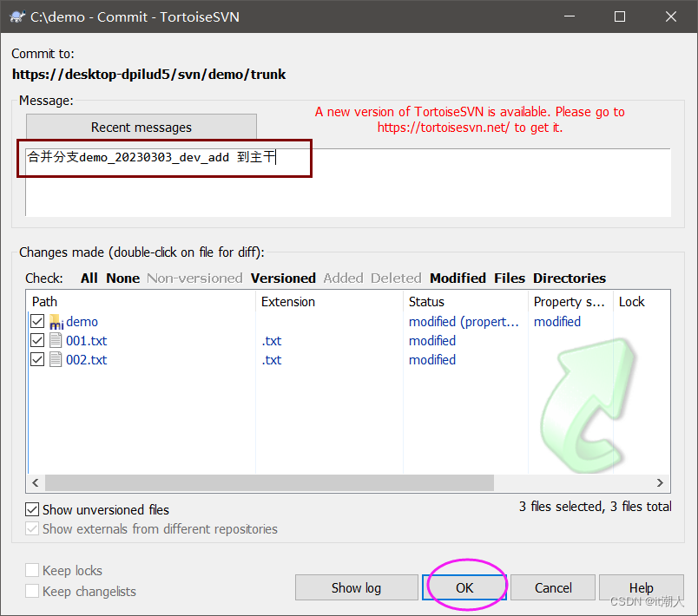Click demo property status 'modified'
The height and width of the screenshot is (616, 698).
[557, 322]
